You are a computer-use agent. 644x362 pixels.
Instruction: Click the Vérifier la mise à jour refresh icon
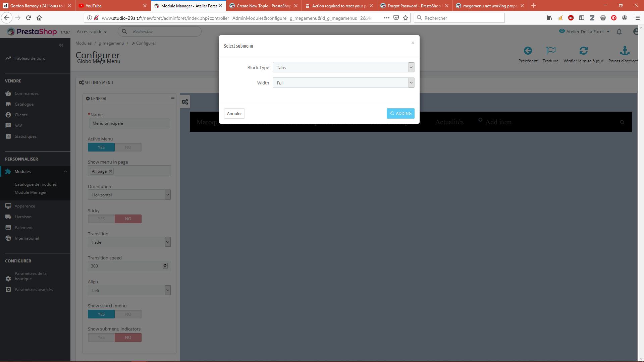coord(583,51)
